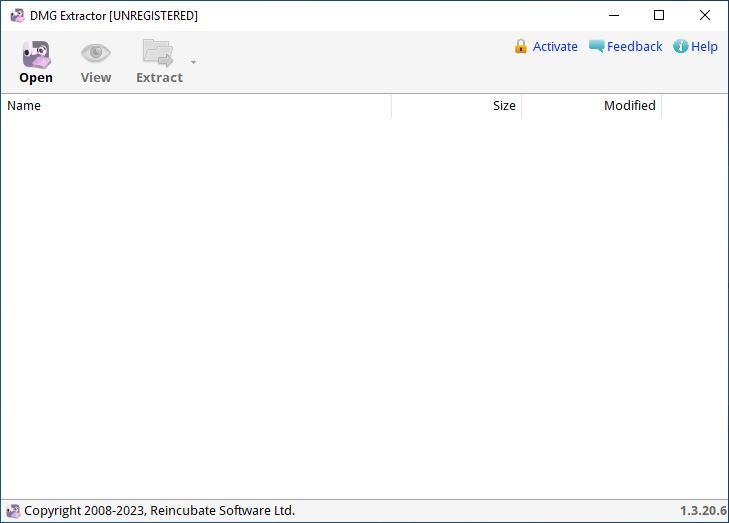Minimize the DMG Extractor window
This screenshot has width=729, height=523.
tap(614, 15)
